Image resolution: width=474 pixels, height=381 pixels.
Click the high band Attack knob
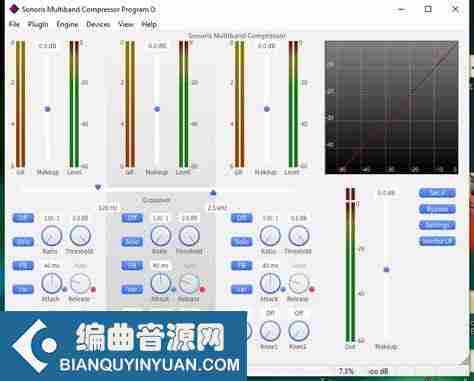[270, 284]
